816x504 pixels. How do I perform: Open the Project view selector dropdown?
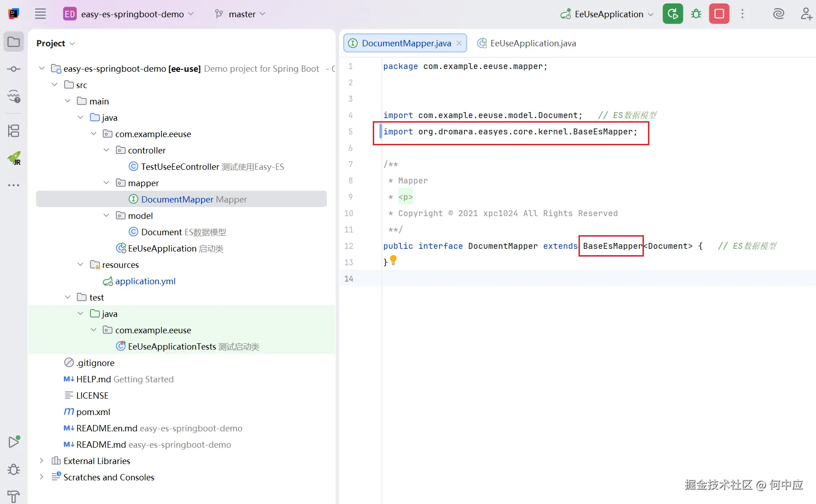(55, 44)
